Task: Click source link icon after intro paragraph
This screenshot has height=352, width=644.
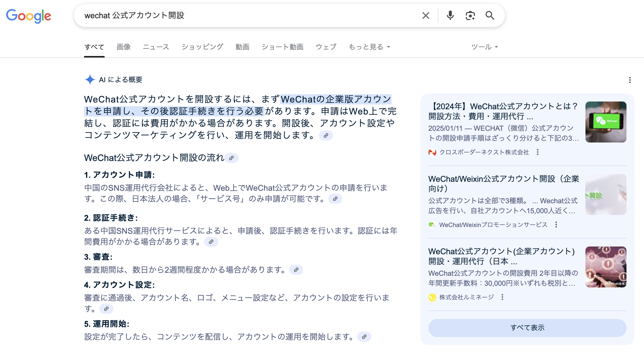Action: coord(326,135)
